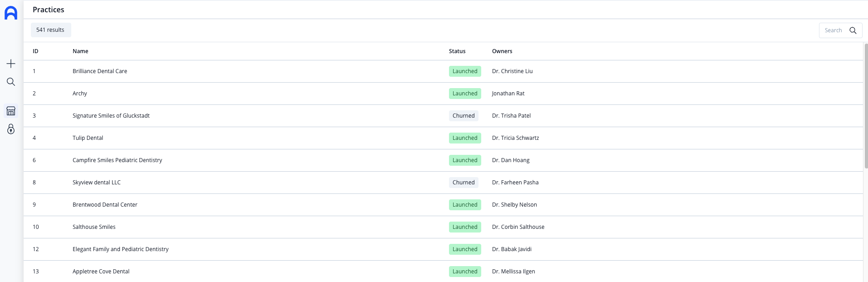Sort by the Name column header

click(80, 51)
